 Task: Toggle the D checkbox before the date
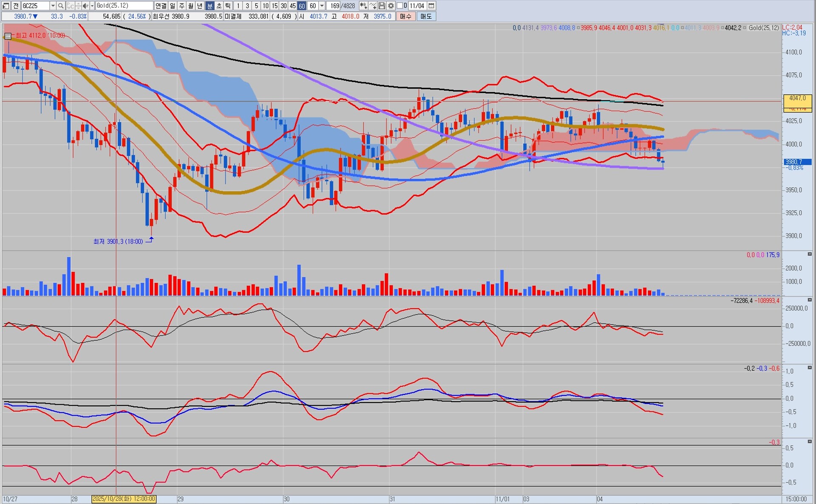(x=400, y=6)
